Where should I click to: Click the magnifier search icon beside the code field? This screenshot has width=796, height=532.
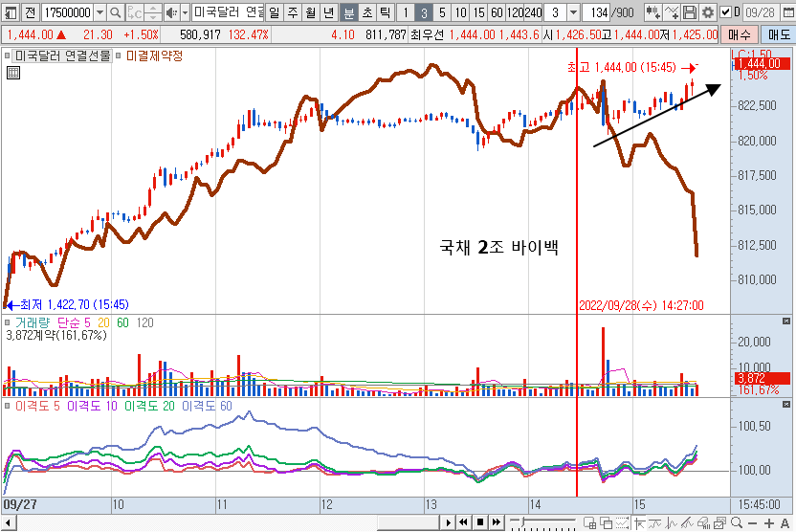[x=116, y=12]
